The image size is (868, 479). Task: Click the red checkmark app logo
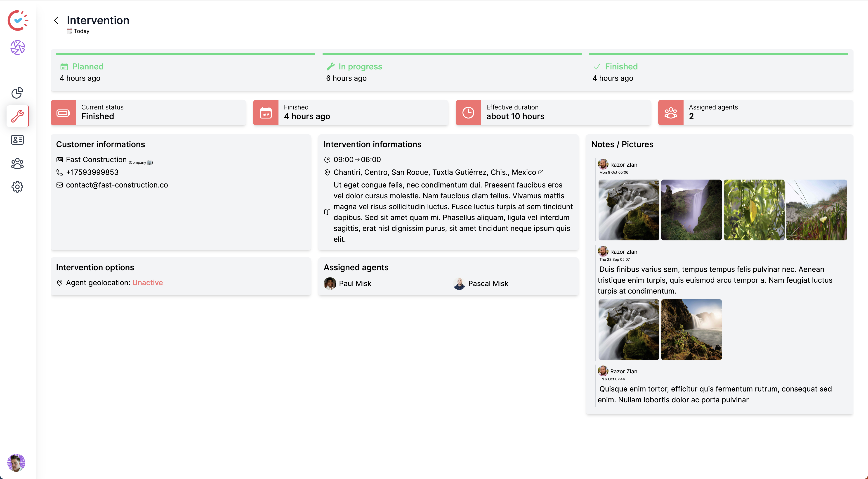[18, 21]
